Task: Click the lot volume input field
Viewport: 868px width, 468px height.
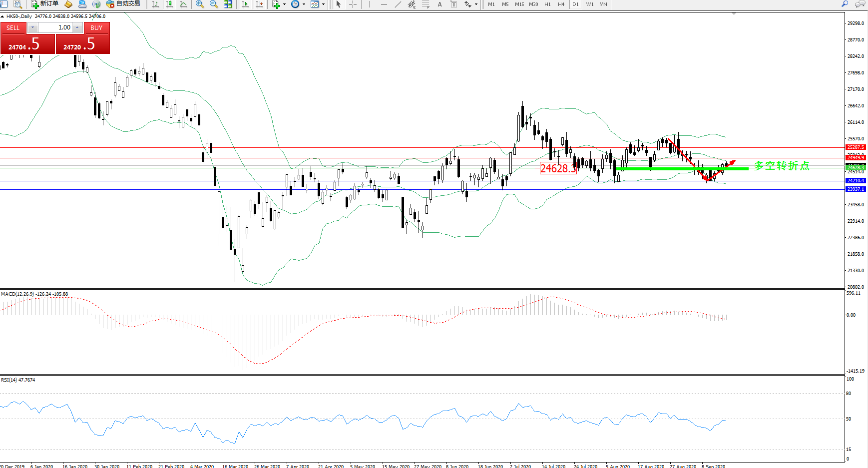Action: pos(55,27)
